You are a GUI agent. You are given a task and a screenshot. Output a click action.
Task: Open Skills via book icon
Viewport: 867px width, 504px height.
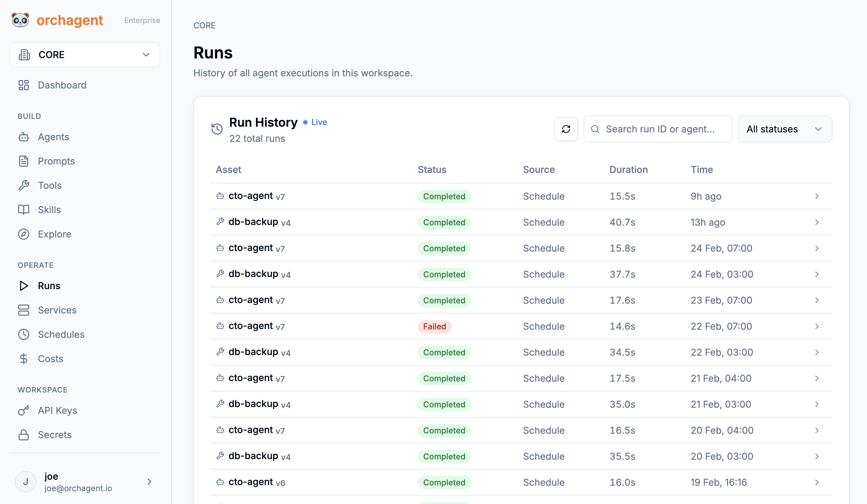click(x=23, y=210)
